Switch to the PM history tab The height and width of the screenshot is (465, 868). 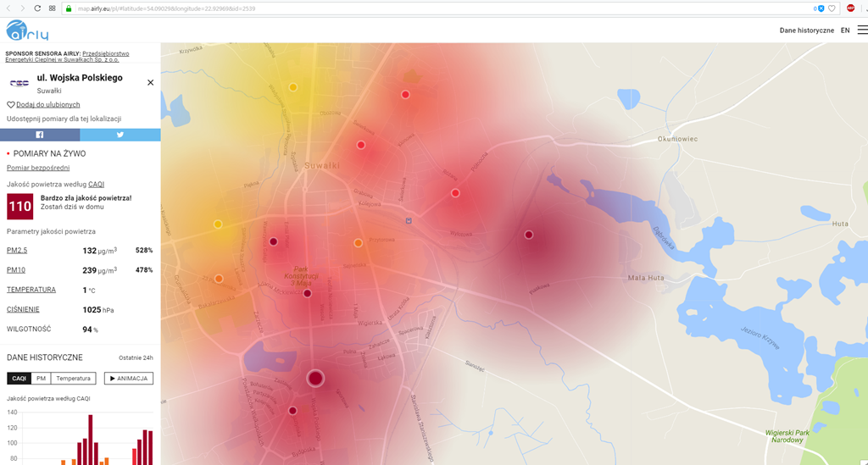(x=41, y=379)
